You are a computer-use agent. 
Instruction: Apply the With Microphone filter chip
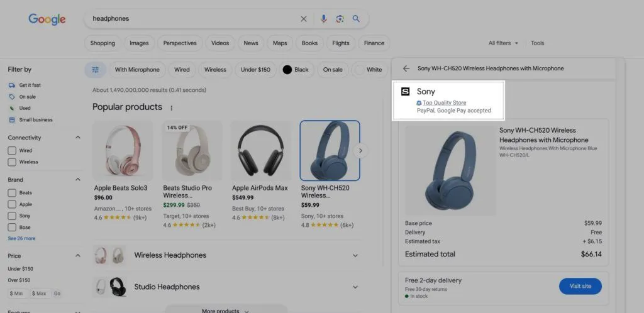137,70
